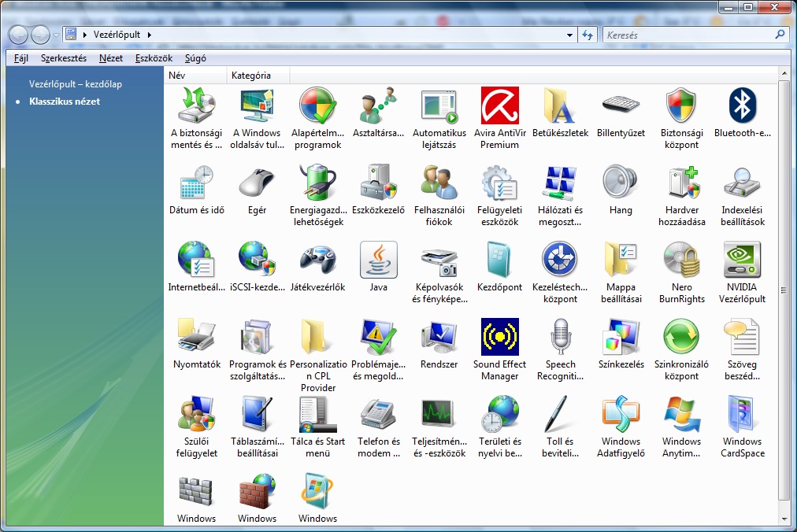Open recent pages dropdown beside Forward button
The image size is (797, 532).
(x=56, y=35)
